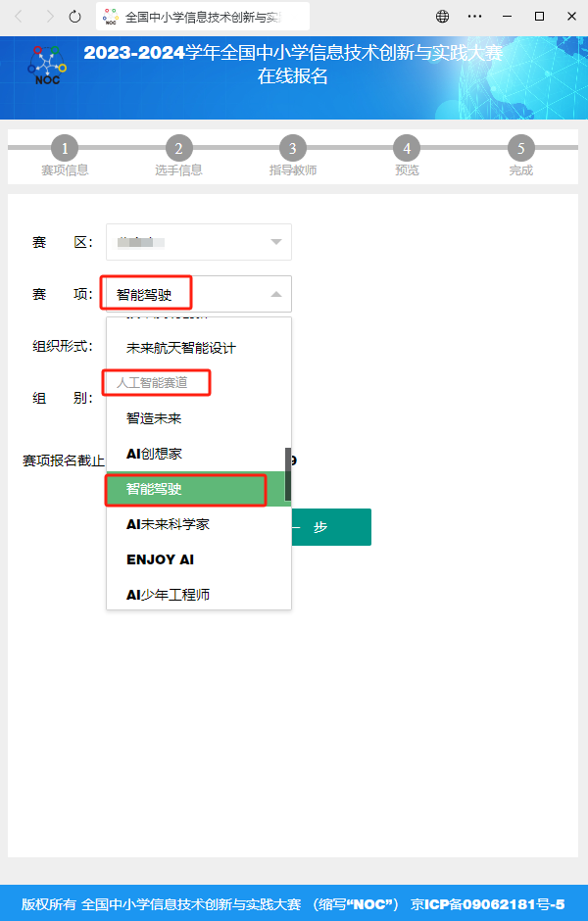The image size is (588, 921).
Task: Expand the 赛区 dropdown arrow
Action: [x=275, y=242]
